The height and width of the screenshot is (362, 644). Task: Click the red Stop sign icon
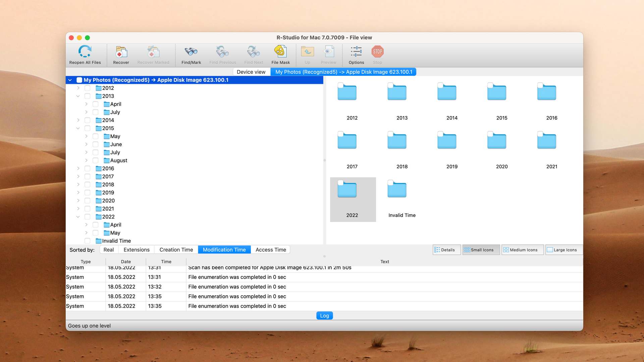tap(377, 52)
